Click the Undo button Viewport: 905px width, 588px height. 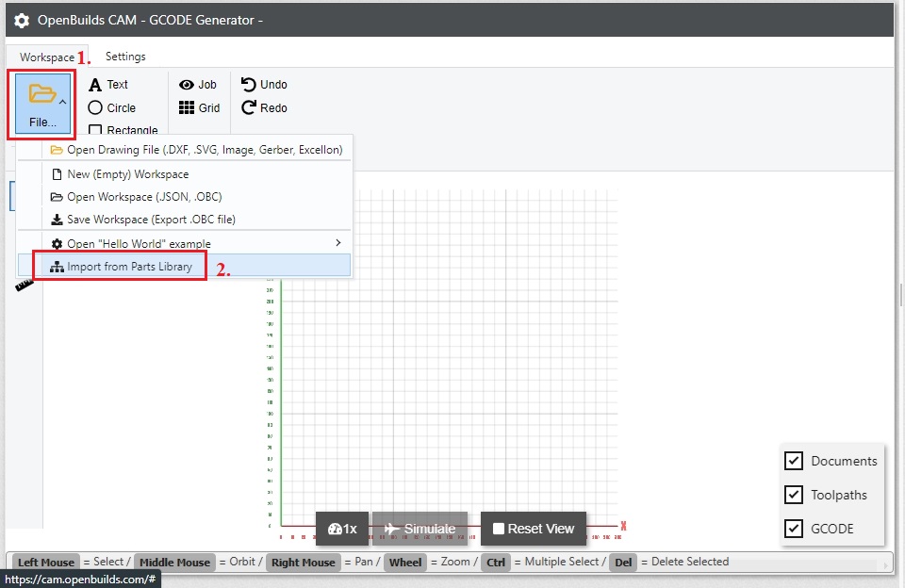pos(264,85)
